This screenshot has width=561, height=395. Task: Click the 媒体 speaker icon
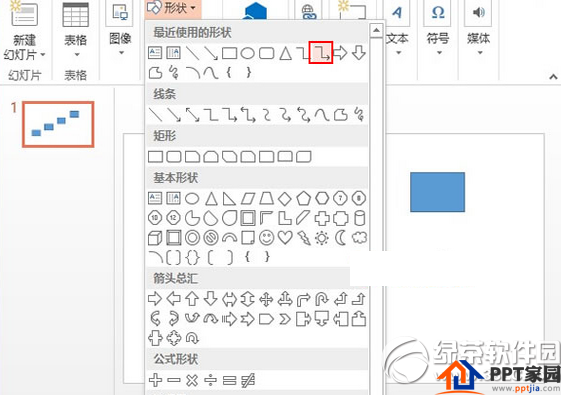pos(479,13)
